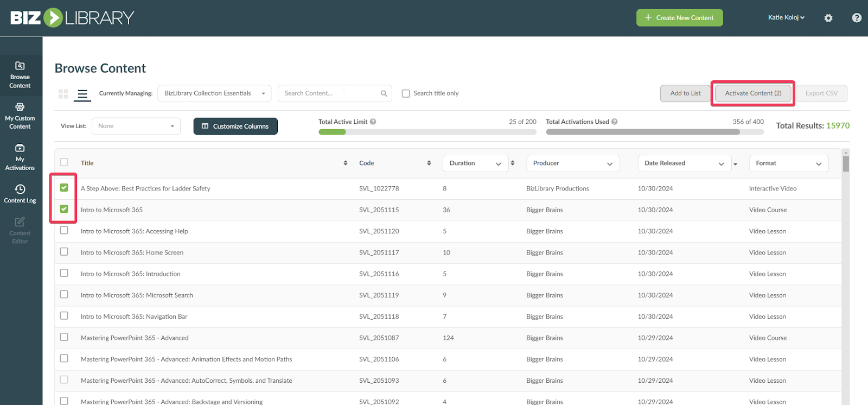Viewport: 868px width, 405px height.
Task: Click Activate Content (2) button
Action: click(x=753, y=93)
